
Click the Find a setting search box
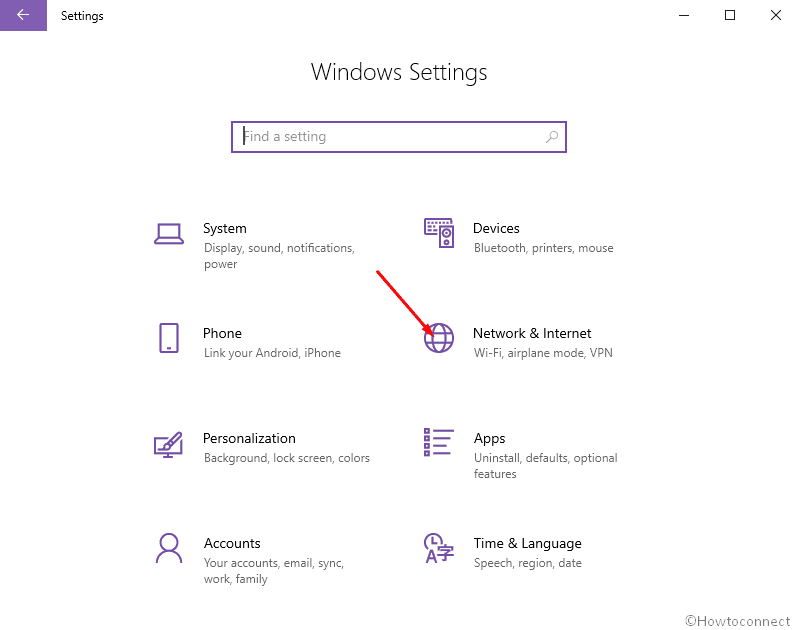pos(399,137)
